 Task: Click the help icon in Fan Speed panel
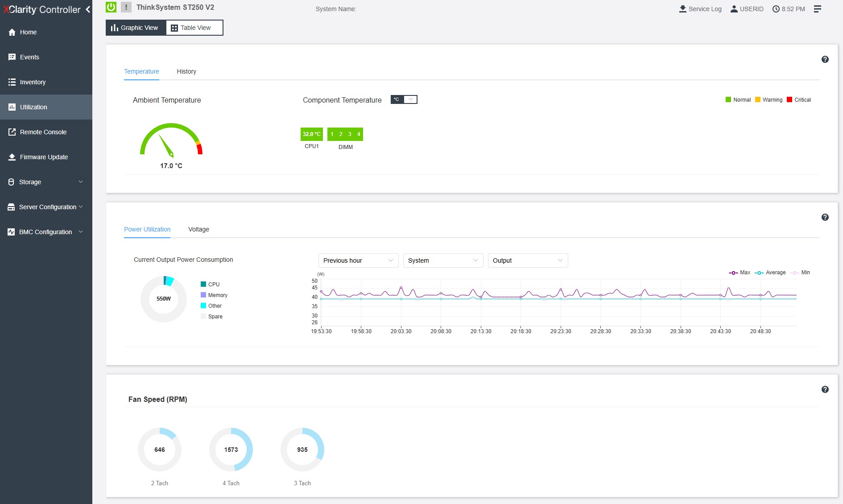(825, 389)
